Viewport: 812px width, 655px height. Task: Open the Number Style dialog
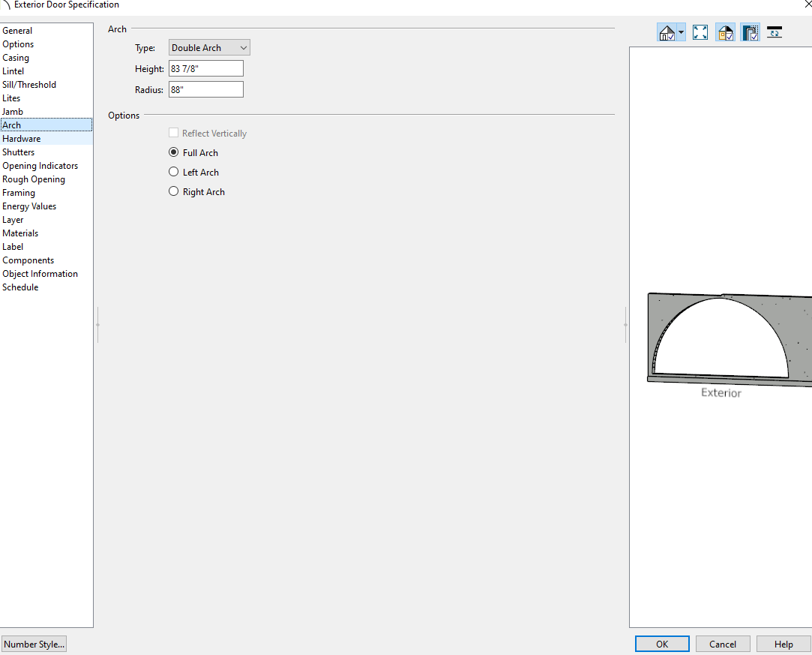34,644
